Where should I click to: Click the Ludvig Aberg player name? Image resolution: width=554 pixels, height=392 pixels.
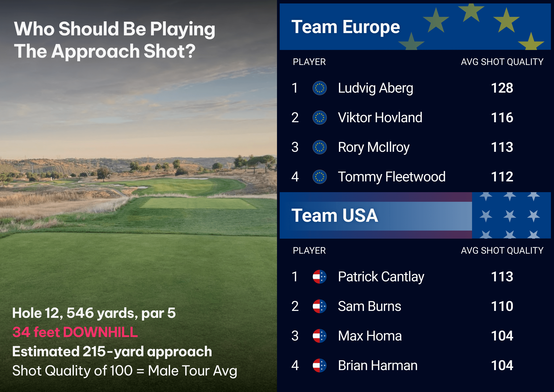(375, 88)
